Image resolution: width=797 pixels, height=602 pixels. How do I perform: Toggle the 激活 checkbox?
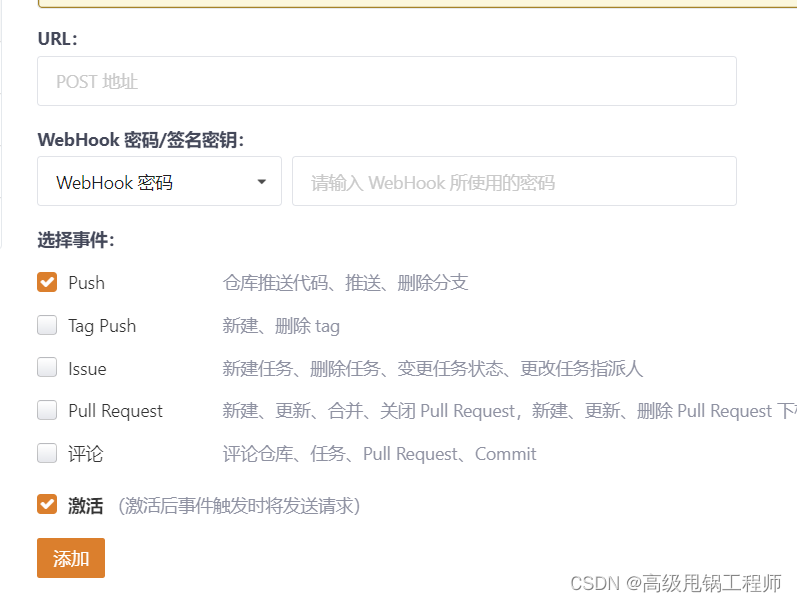coord(47,504)
